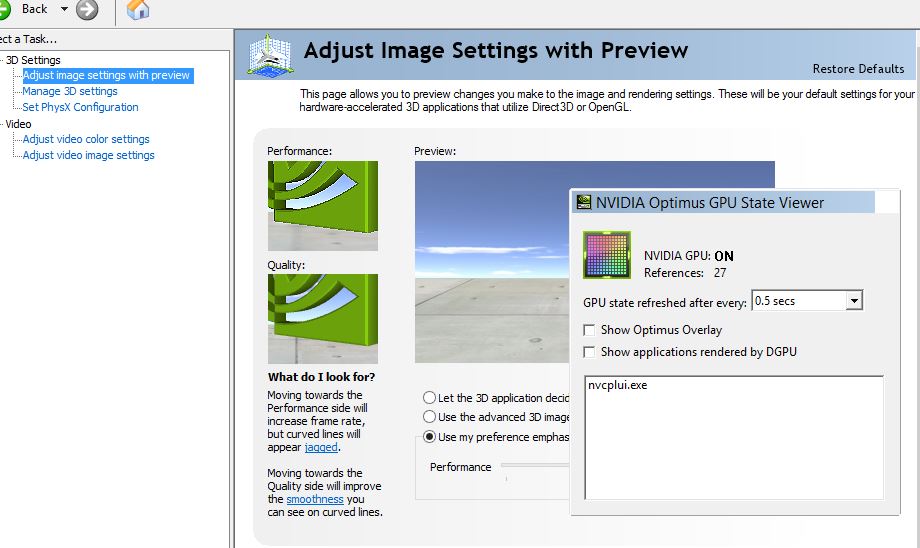Go back with the green Back arrow
Image resolution: width=920 pixels, height=548 pixels.
pos(4,9)
